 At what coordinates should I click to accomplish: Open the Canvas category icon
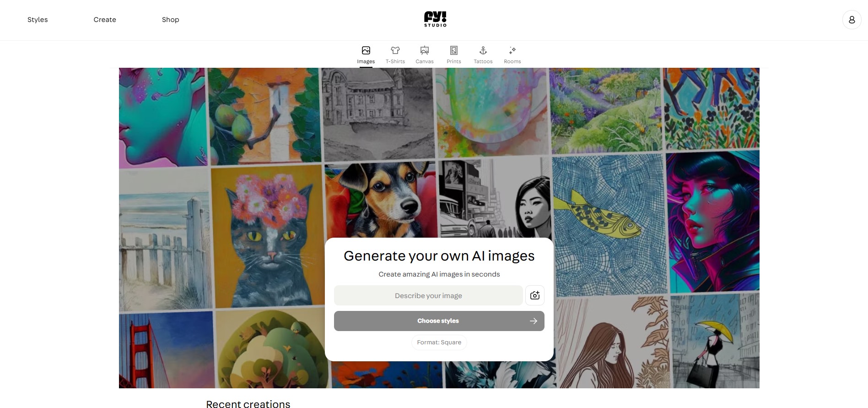pyautogui.click(x=425, y=50)
